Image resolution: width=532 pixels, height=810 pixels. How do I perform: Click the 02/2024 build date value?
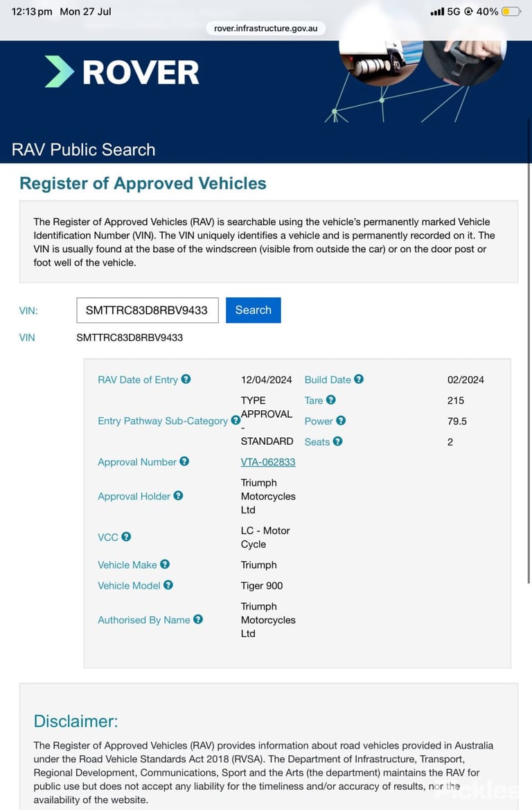point(465,380)
